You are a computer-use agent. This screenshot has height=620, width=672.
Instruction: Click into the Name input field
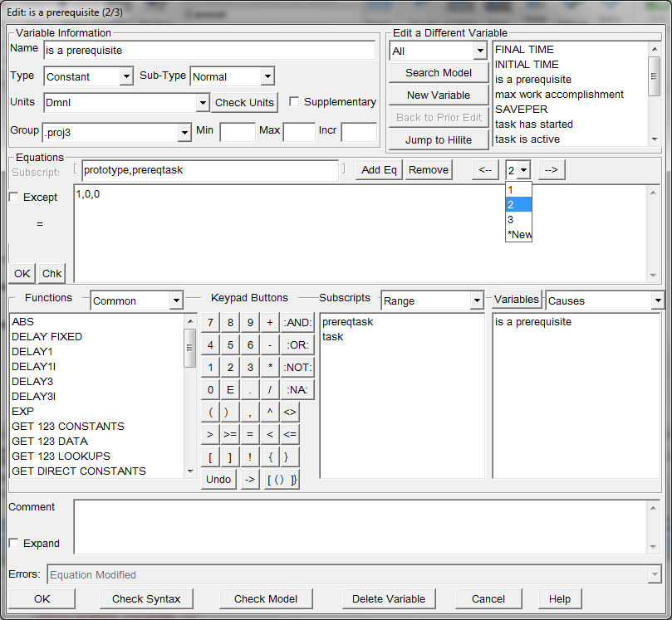[x=209, y=50]
